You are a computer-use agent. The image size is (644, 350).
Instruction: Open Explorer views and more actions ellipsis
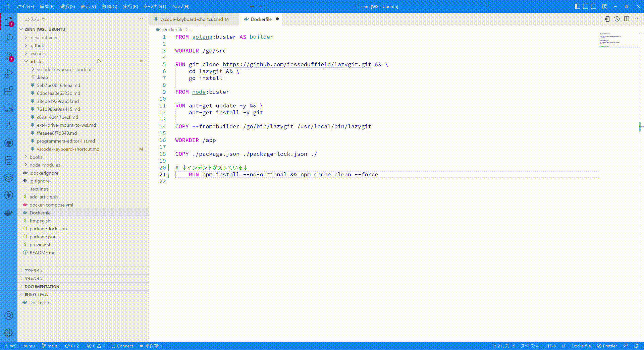tap(141, 19)
